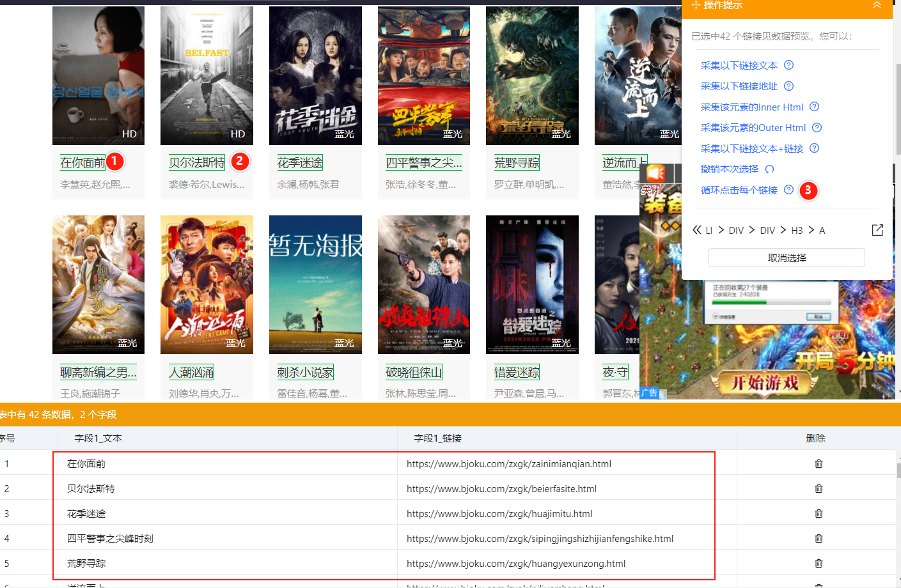
Task: Click 撤销本次选择 to undo selection
Action: pyautogui.click(x=730, y=169)
